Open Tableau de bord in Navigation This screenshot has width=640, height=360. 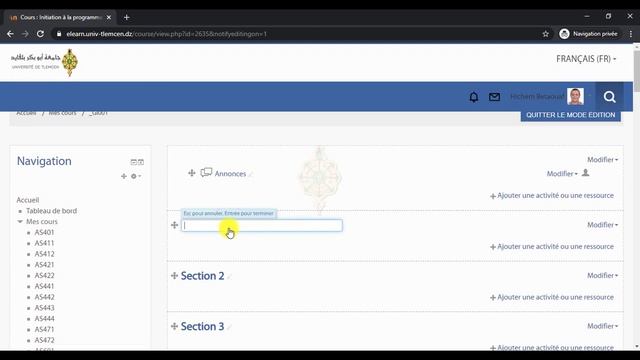[51, 211]
